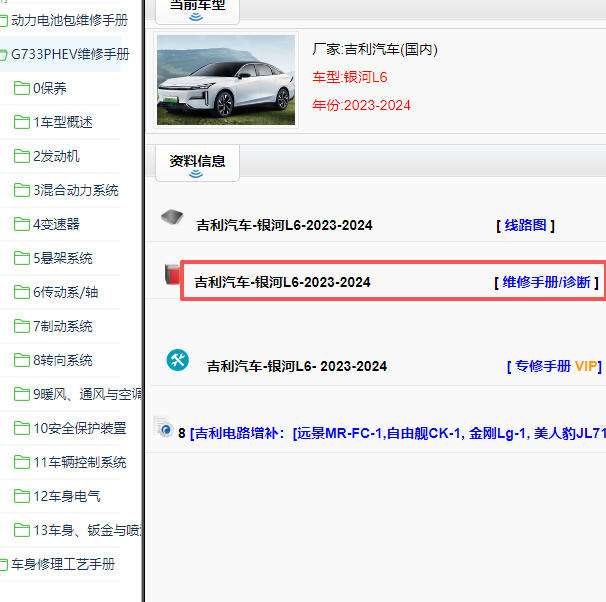Screen dimensions: 606x602
Task: Open the 5悬架系统 folder
Action: tap(63, 258)
